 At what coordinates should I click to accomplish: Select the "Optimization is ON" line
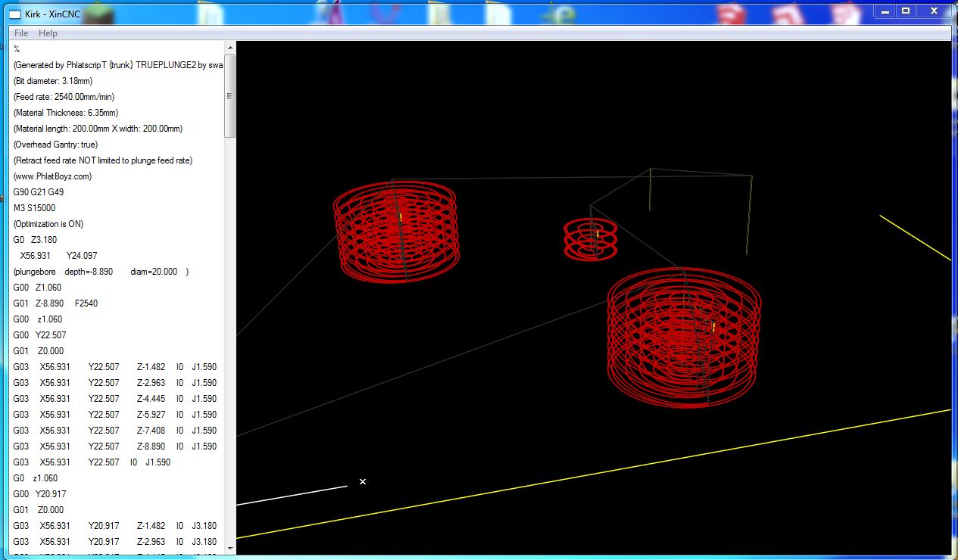pyautogui.click(x=48, y=224)
